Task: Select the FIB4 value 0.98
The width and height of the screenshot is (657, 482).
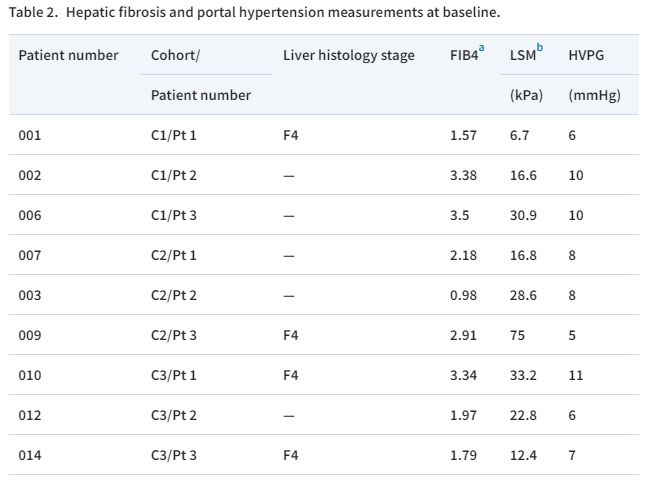Action: [463, 295]
